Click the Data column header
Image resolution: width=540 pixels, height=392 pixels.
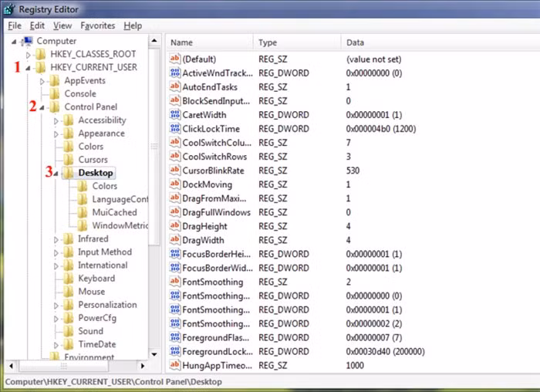(355, 42)
